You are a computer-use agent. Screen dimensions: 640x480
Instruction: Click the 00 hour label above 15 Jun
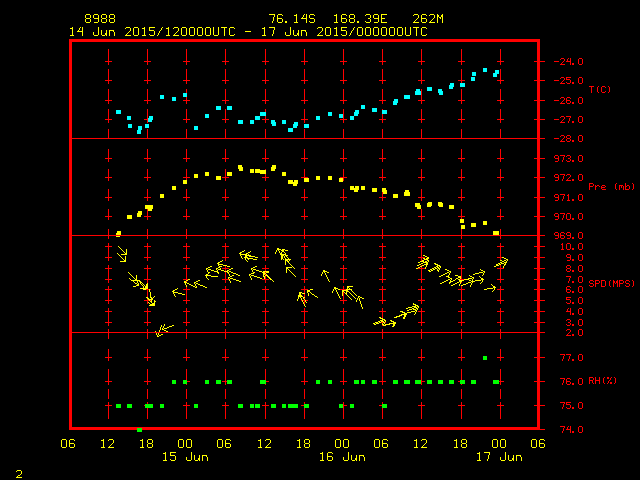click(185, 444)
